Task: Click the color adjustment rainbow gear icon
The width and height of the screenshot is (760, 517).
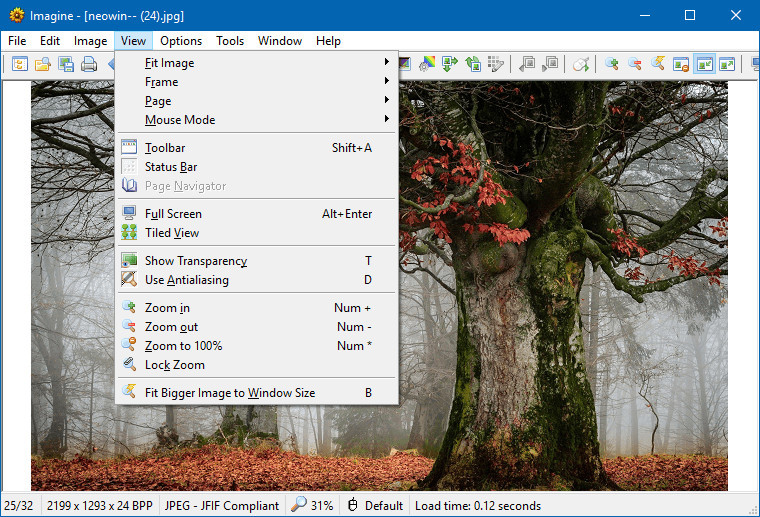Action: pyautogui.click(x=427, y=64)
